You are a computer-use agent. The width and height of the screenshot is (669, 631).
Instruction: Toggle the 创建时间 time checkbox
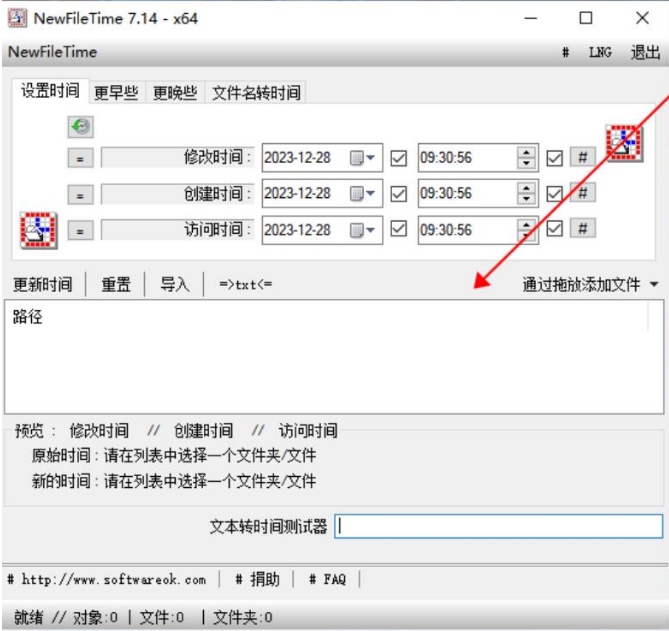click(555, 194)
